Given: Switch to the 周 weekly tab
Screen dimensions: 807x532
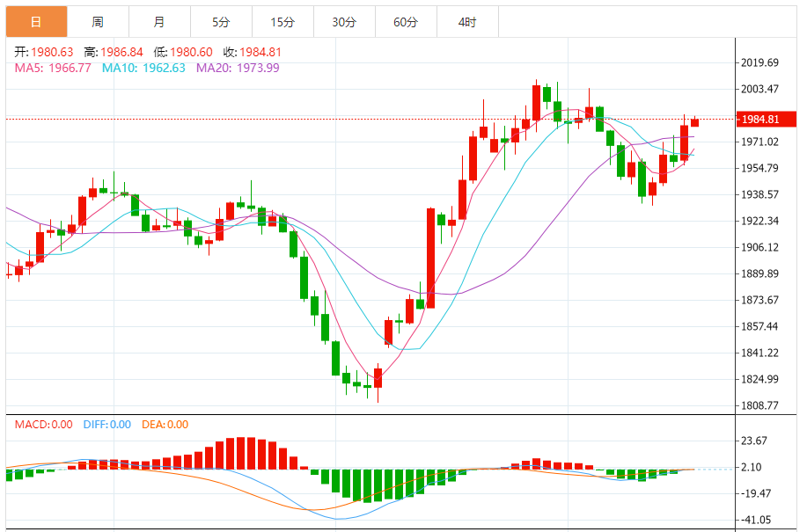Looking at the screenshot, I should pyautogui.click(x=98, y=22).
